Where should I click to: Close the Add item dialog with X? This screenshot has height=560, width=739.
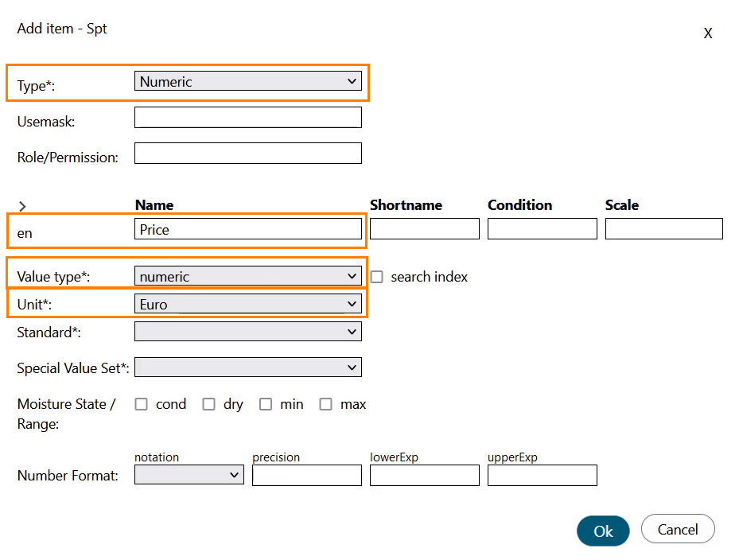click(x=707, y=33)
